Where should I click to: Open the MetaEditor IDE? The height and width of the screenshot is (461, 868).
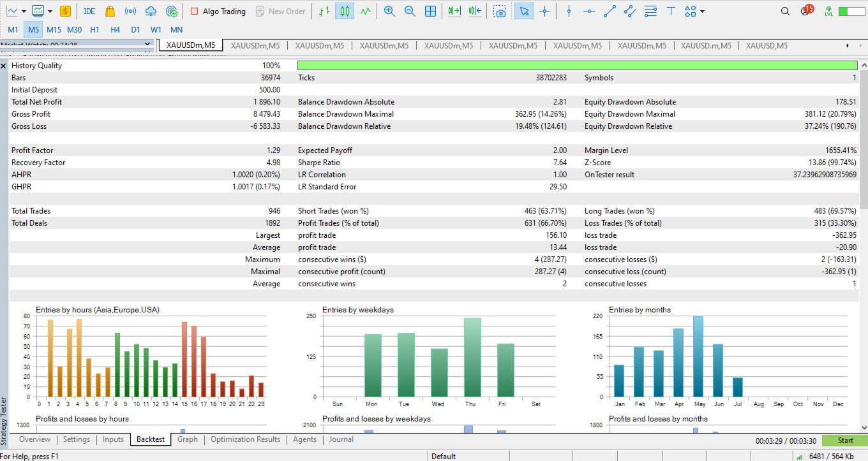(89, 11)
